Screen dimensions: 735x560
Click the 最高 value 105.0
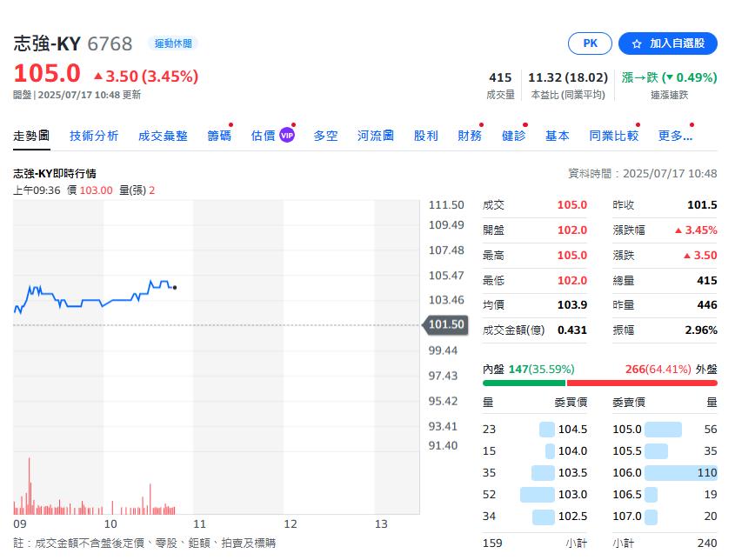coord(571,256)
